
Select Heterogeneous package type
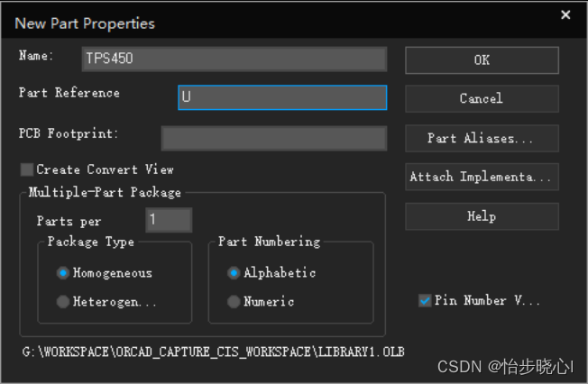tap(63, 302)
